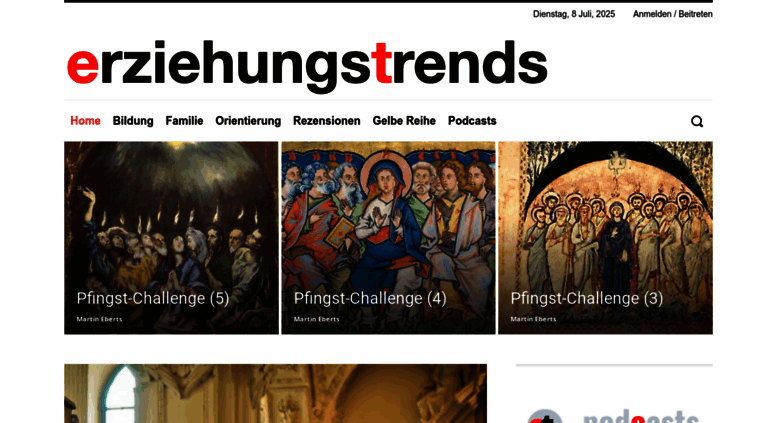777x423 pixels.
Task: Click Martin Eberts under Pfingst-Challenge (4)
Action: point(317,319)
